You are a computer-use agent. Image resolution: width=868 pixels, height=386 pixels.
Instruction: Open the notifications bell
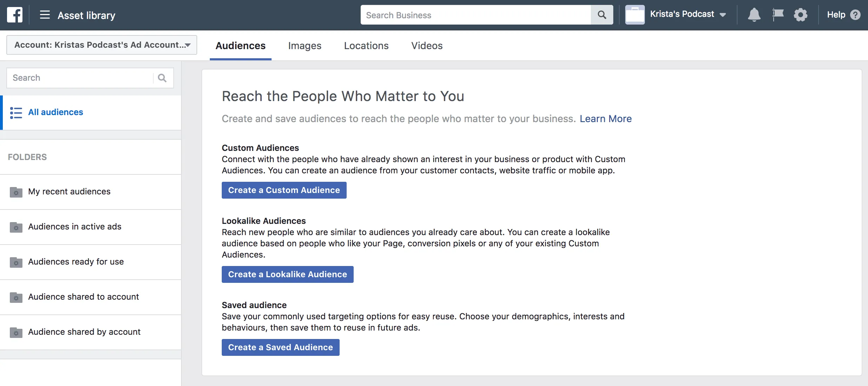754,15
